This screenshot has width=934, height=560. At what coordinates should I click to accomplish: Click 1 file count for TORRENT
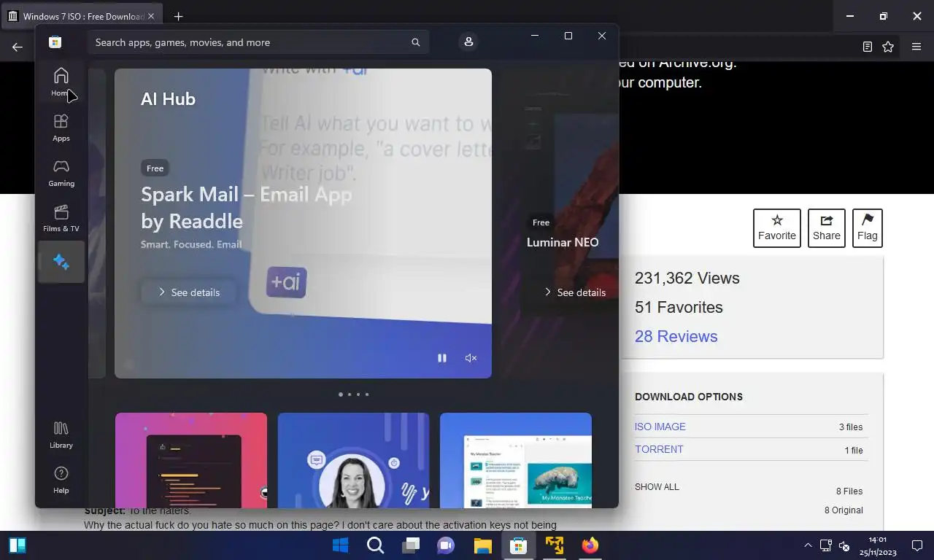(854, 450)
